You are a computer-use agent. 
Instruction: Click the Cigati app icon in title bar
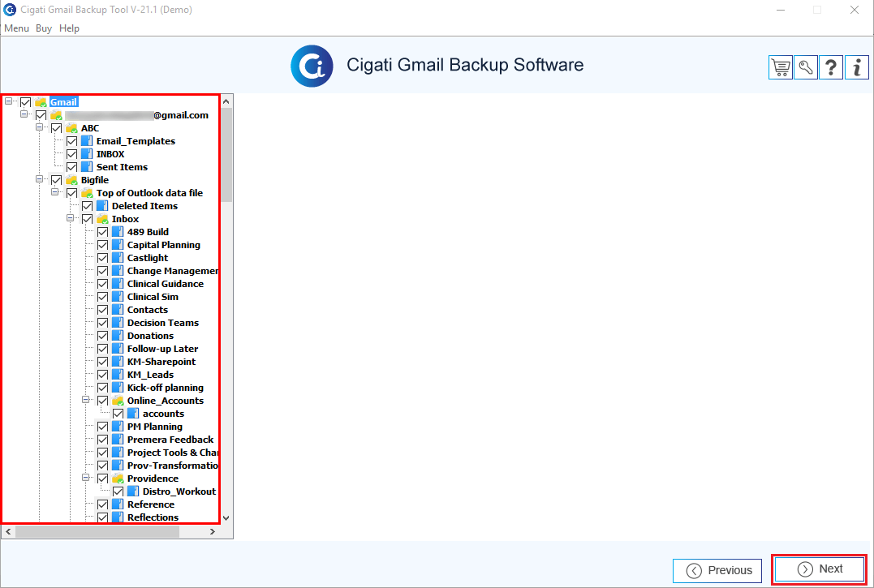(x=10, y=10)
